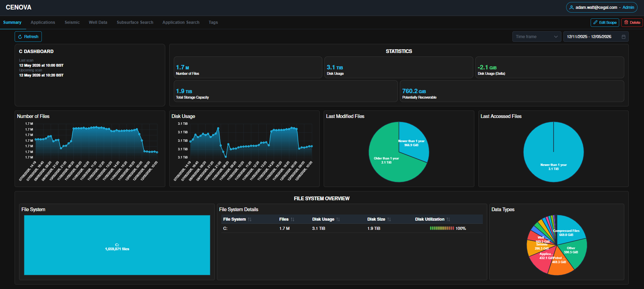Click the refresh arrow icon
Screen dimensions: 644x289
pyautogui.click(x=20, y=37)
